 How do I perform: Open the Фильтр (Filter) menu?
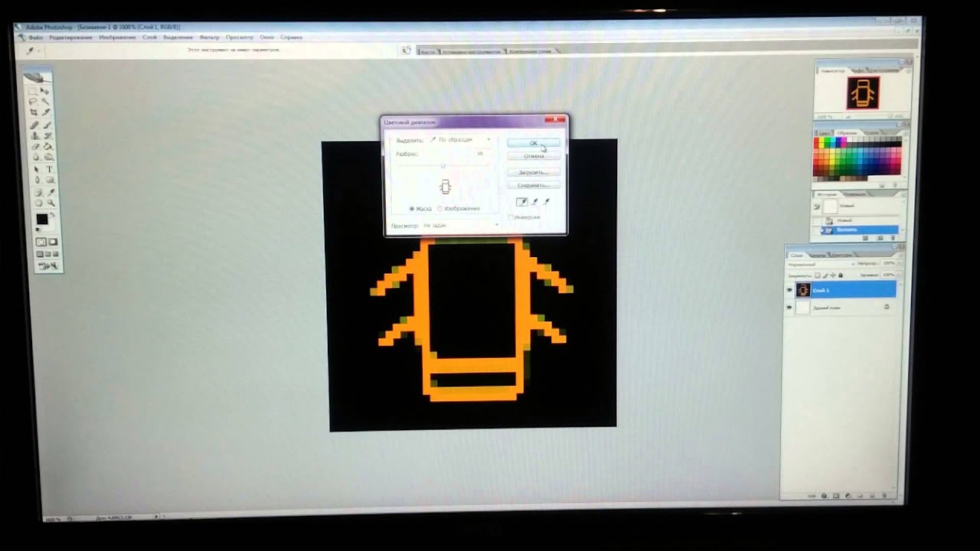pyautogui.click(x=209, y=37)
